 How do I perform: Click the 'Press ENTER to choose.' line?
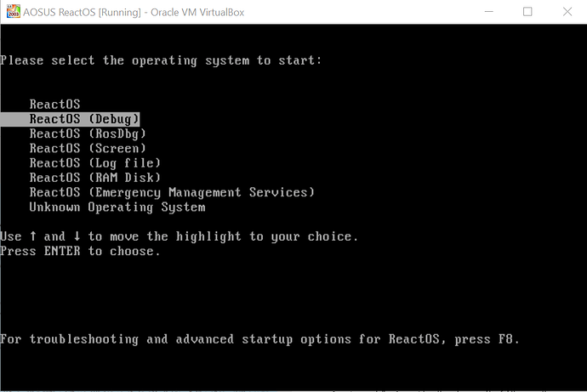[x=80, y=251]
